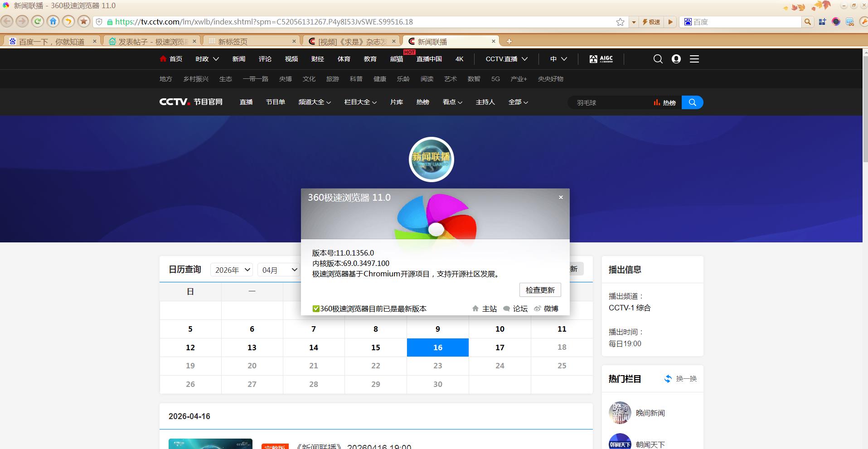Click the 检查更新 button

[x=540, y=290]
